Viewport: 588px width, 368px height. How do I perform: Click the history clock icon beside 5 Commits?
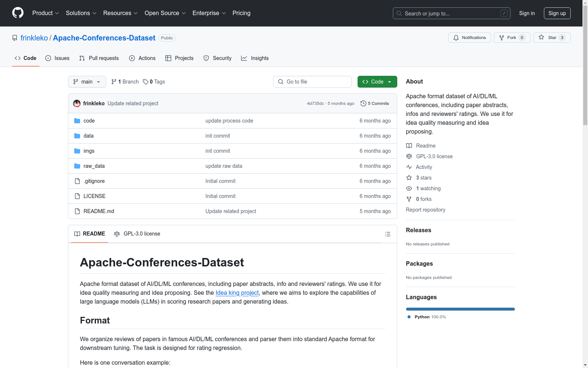[x=363, y=103]
